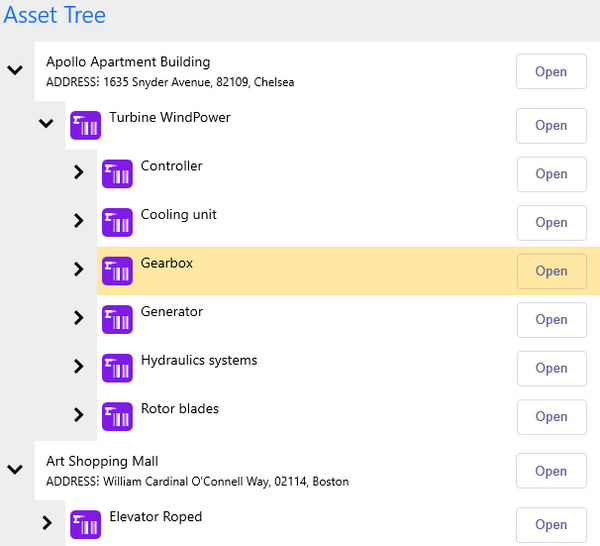Click the Rotor blades asset icon

[118, 417]
